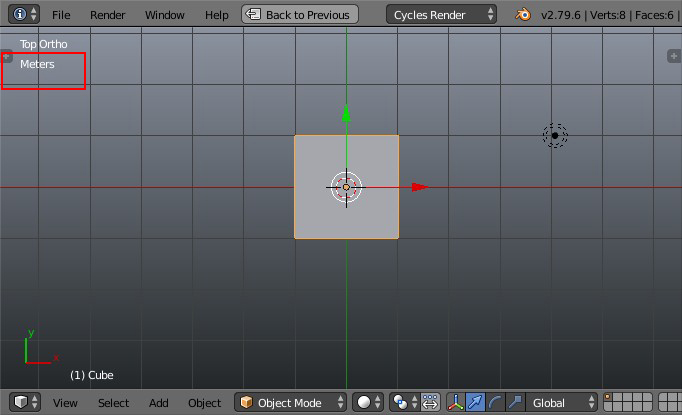Expand the left tool shelf plus tab
The width and height of the screenshot is (682, 415).
click(x=7, y=56)
